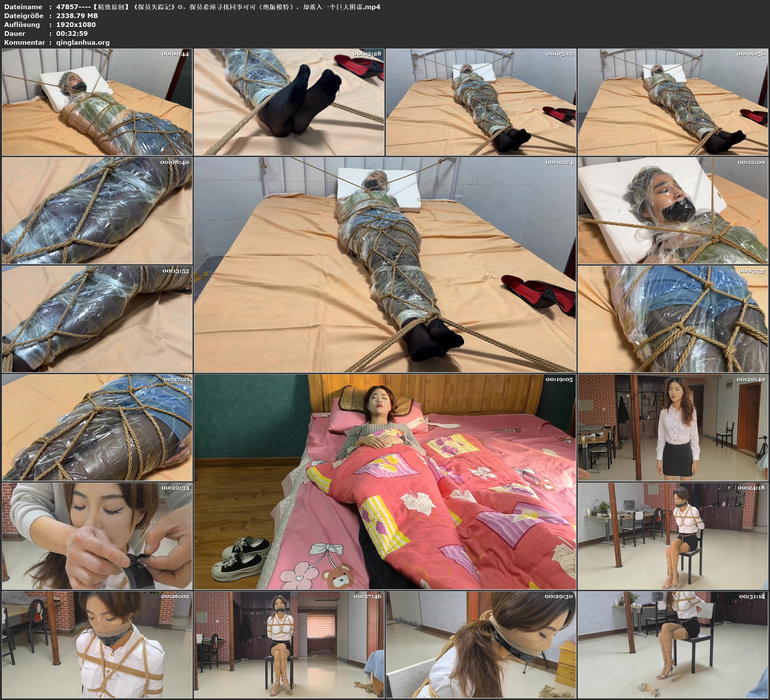
Task: Click the thumbnail marked 00:12:09
Action: click(673, 210)
